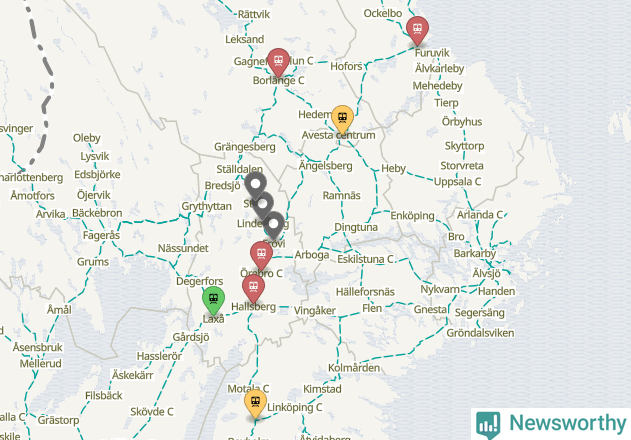Click the Skövde C station label
The width and height of the screenshot is (631, 440).
[x=152, y=411]
